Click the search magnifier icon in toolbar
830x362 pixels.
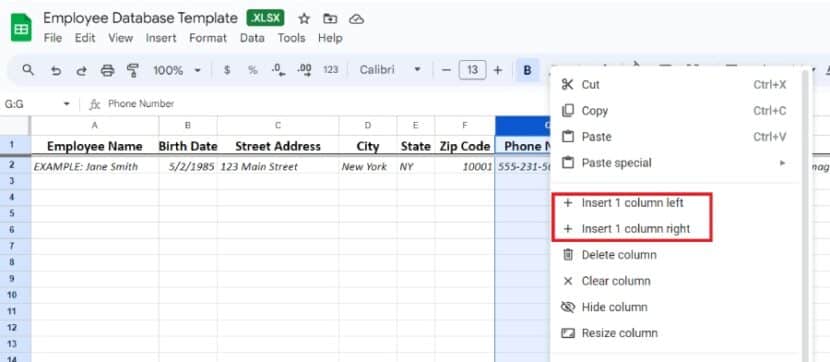pos(28,70)
